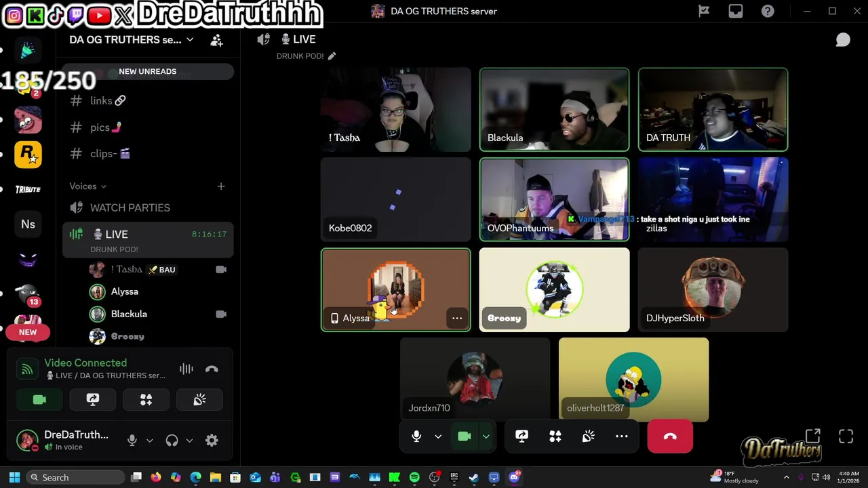Open more options ellipsis in call controls
868x488 pixels.
click(622, 436)
